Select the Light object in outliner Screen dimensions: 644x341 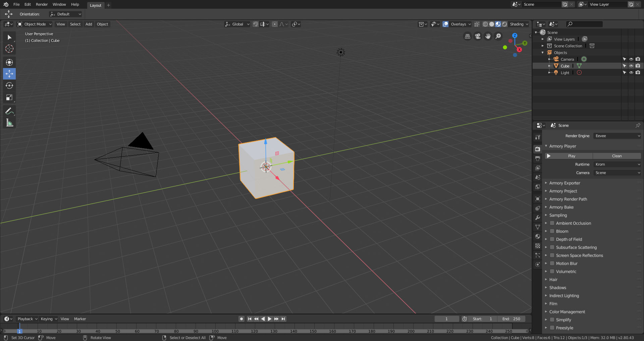coord(565,73)
